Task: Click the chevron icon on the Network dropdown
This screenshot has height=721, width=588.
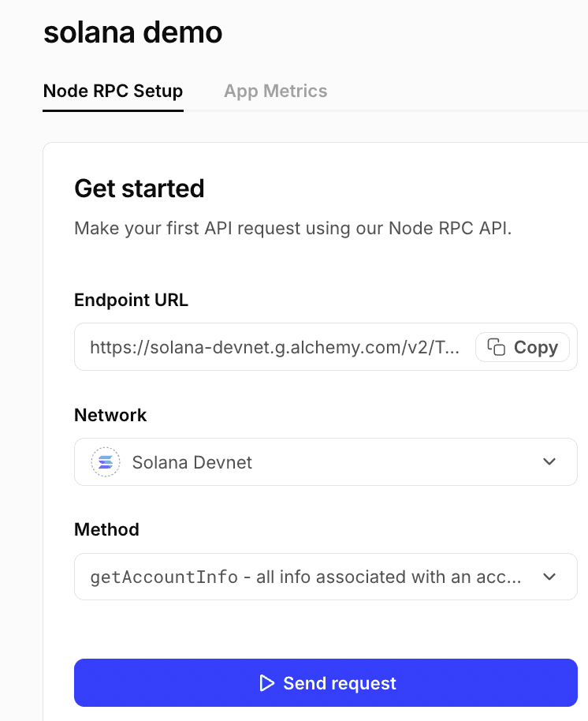Action: click(549, 461)
